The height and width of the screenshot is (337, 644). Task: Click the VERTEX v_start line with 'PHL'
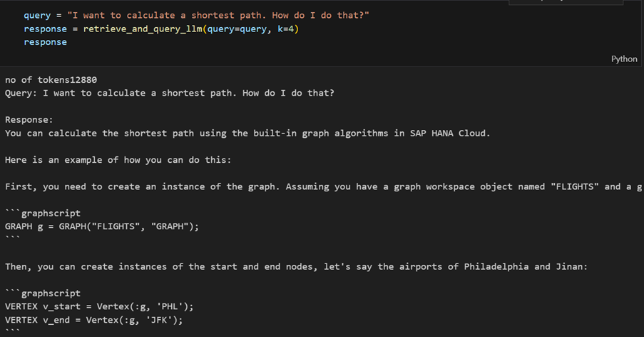click(99, 306)
